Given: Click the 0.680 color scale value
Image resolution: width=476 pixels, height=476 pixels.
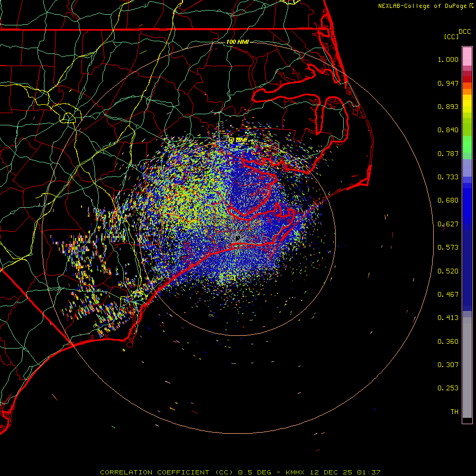Looking at the screenshot, I should pos(448,200).
